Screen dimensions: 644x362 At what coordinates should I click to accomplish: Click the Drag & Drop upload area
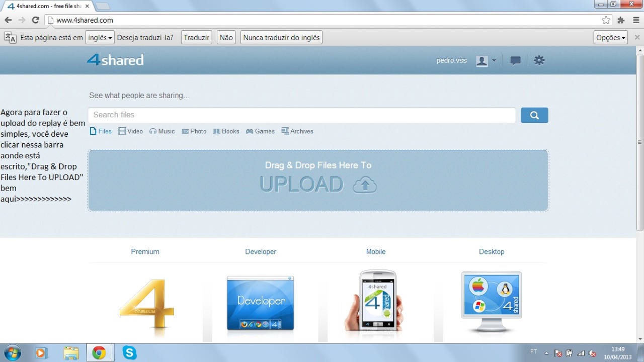coord(318,180)
